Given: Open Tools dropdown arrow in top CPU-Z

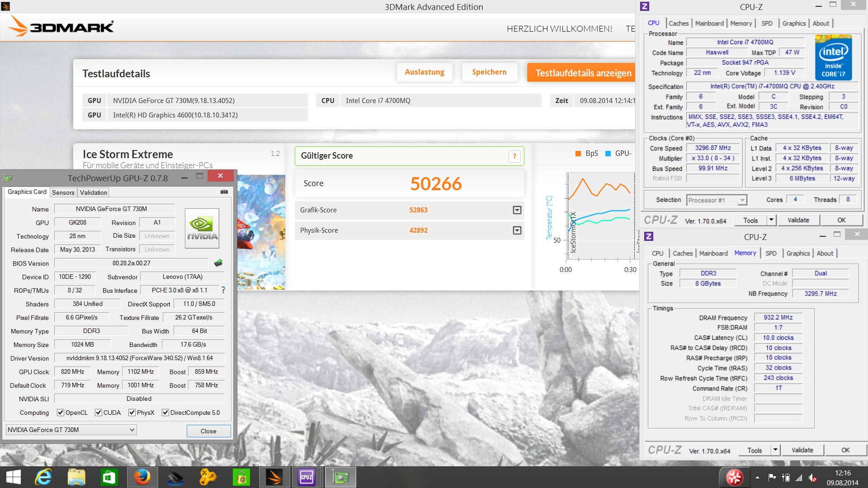Looking at the screenshot, I should click(x=771, y=220).
